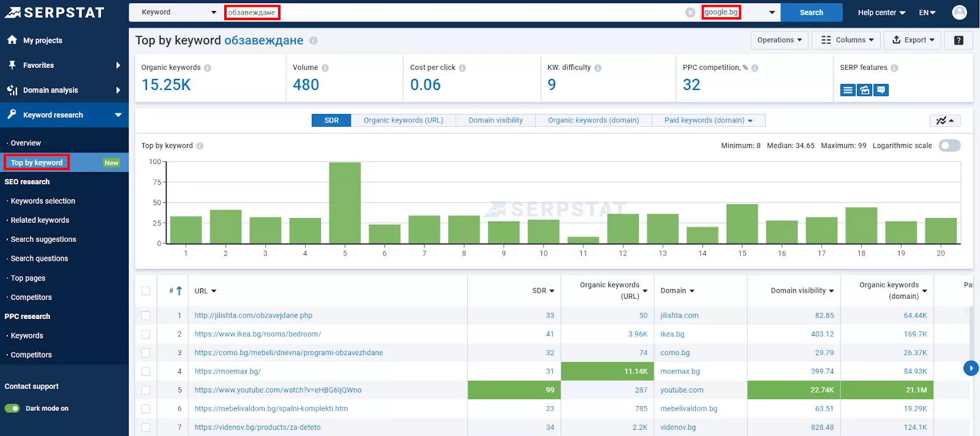Toggle the Logarithmic scale switch

(949, 146)
